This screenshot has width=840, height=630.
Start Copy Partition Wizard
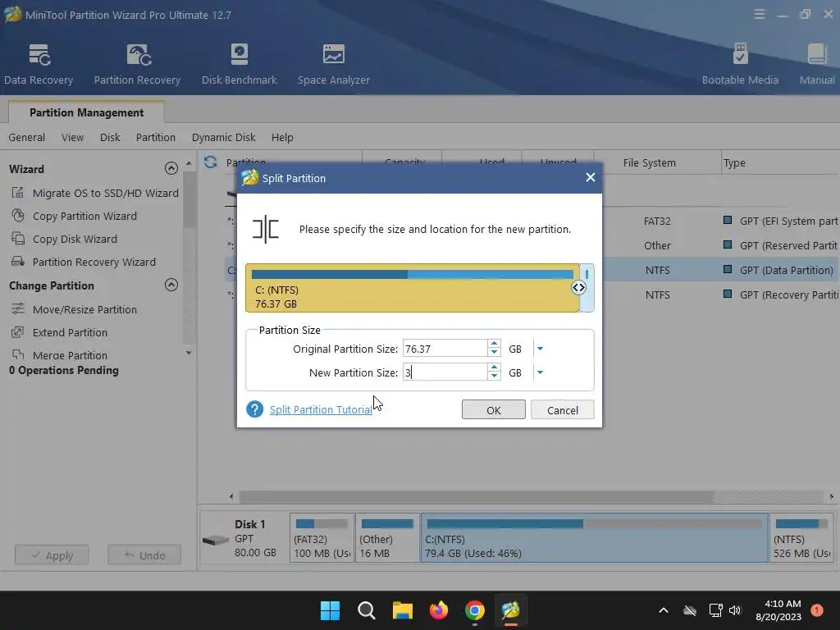coord(74,216)
